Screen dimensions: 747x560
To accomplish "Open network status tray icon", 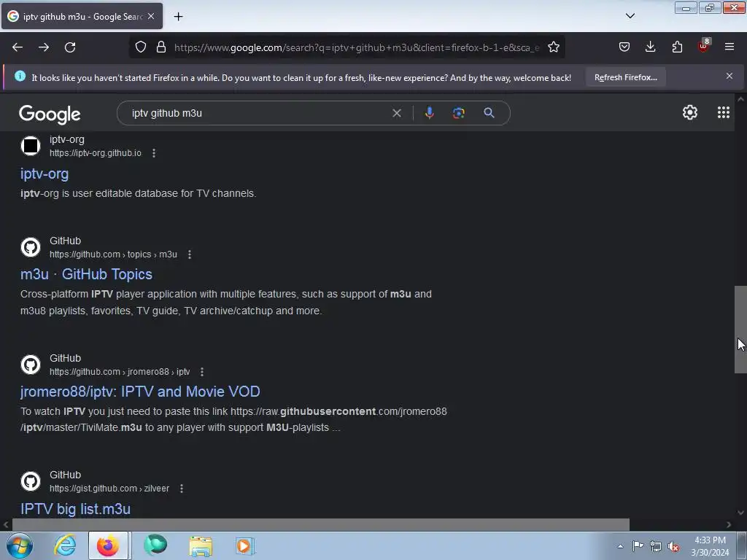I will click(x=656, y=546).
